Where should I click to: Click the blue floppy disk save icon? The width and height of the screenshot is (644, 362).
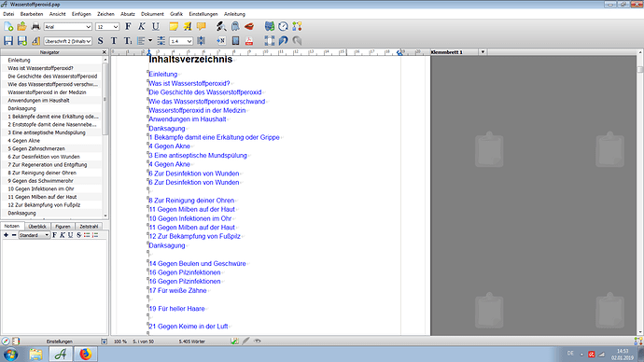8,41
